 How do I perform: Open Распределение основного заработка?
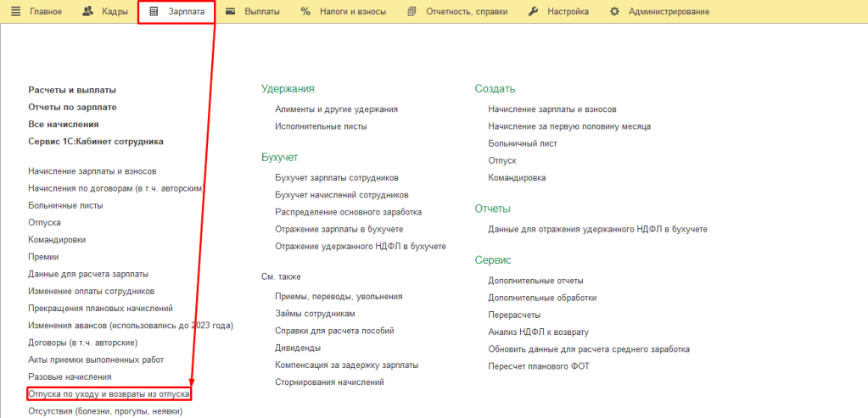point(349,212)
